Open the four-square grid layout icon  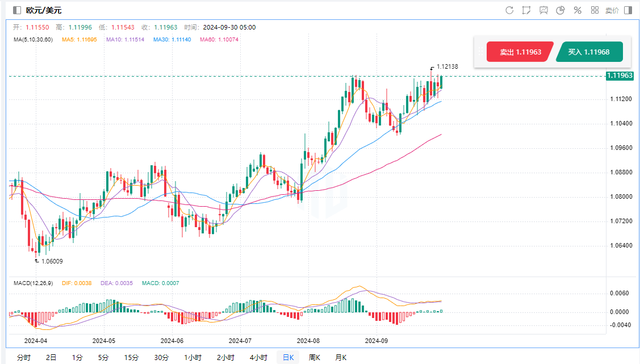(x=595, y=10)
